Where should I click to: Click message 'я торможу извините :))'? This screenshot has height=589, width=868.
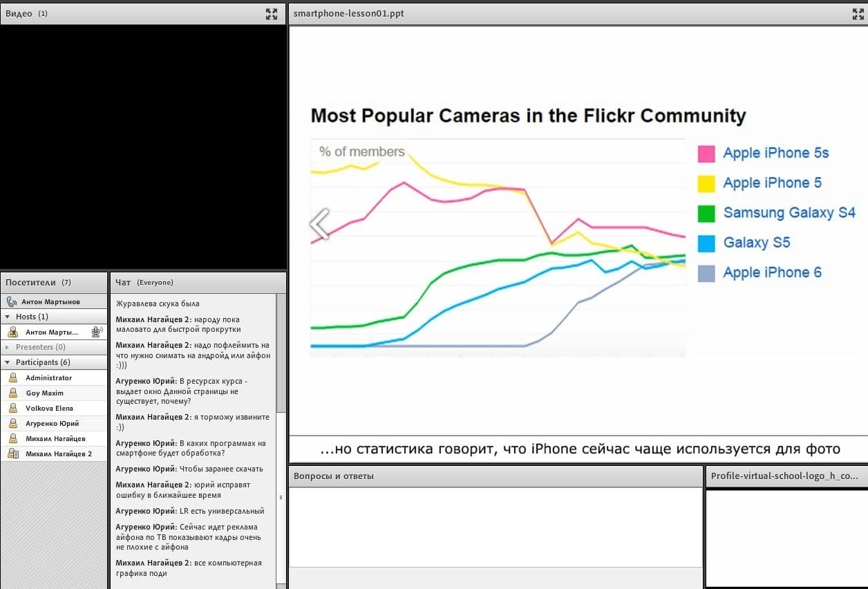pos(192,422)
